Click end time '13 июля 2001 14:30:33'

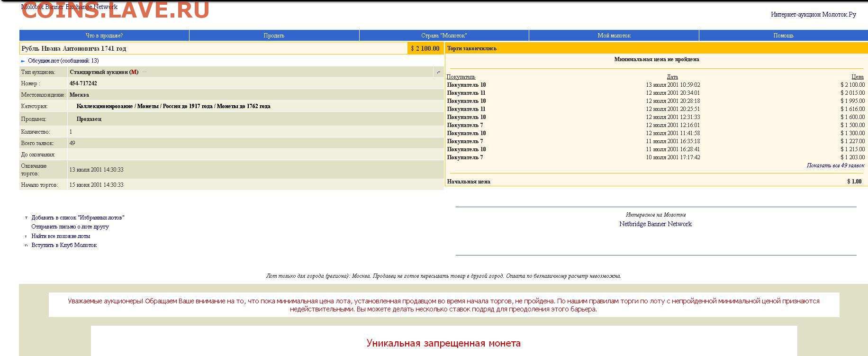point(96,170)
